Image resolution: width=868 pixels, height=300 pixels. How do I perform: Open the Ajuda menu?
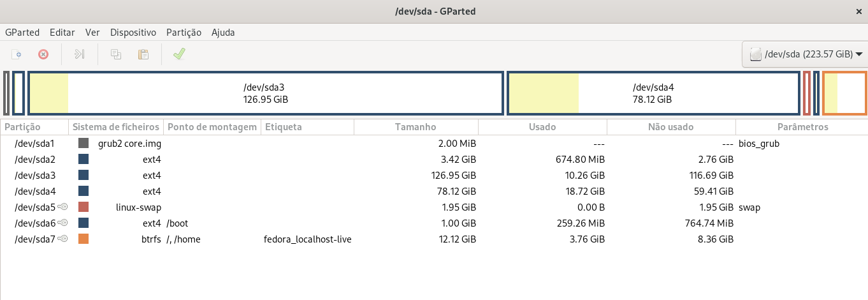click(x=223, y=32)
